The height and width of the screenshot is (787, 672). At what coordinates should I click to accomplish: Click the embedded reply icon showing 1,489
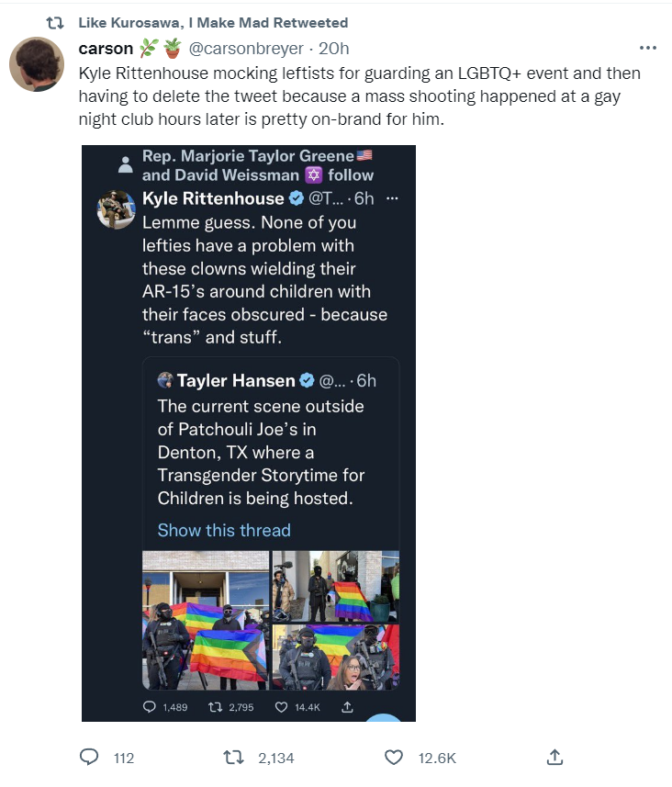tap(149, 707)
